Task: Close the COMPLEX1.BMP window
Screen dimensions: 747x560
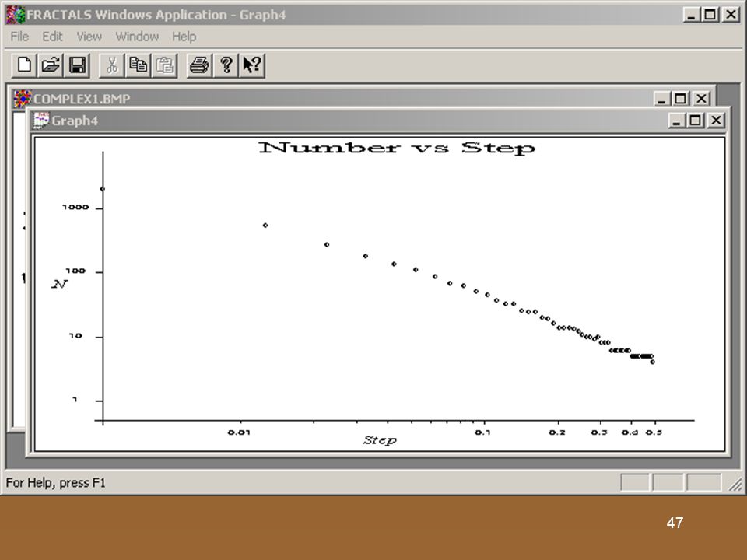Action: click(x=701, y=99)
